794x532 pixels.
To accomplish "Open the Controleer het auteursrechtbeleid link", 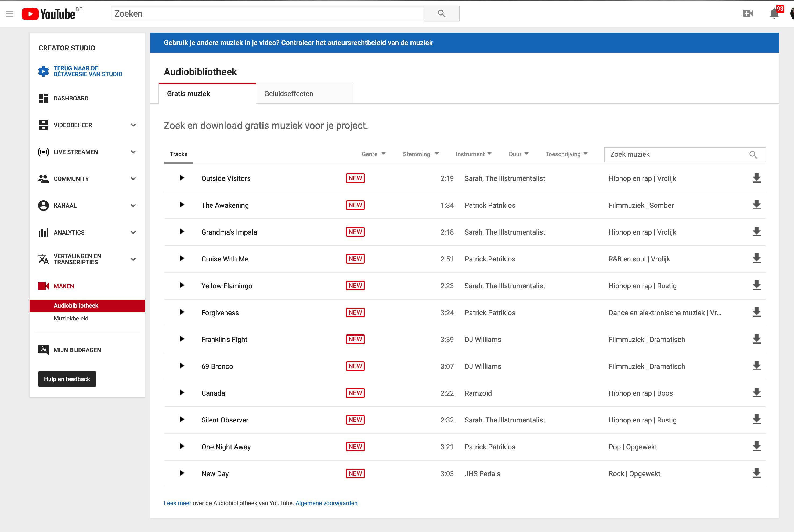I will [x=356, y=43].
